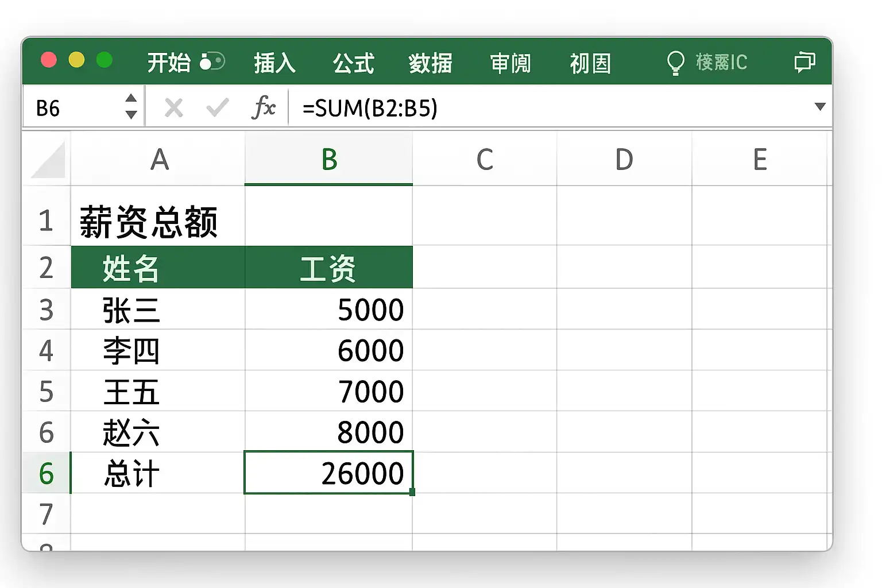
Task: Expand the formula bar with the right-hand arrow
Action: click(820, 107)
